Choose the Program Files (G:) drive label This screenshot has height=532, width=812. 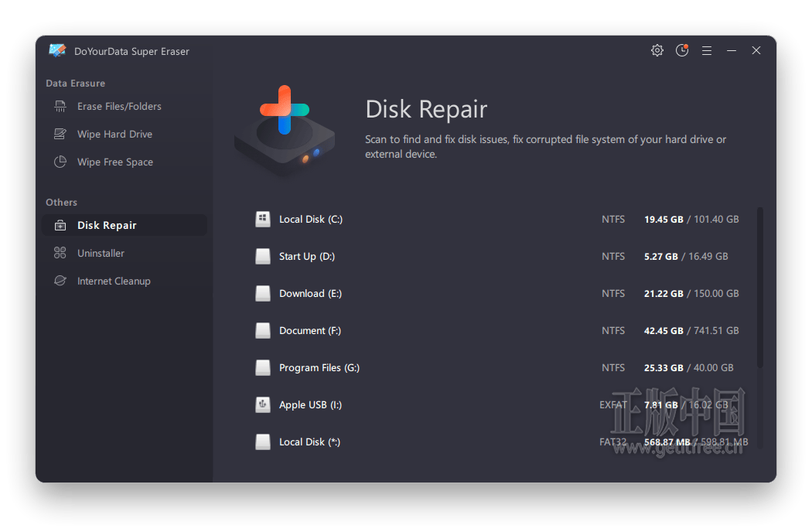319,368
